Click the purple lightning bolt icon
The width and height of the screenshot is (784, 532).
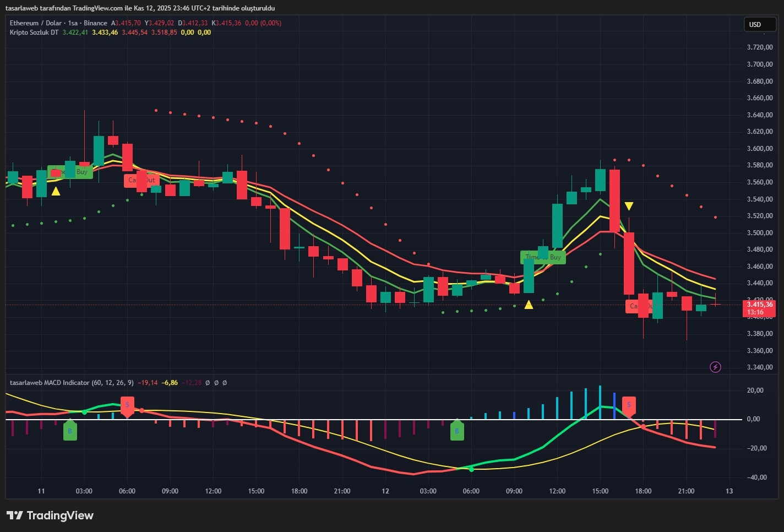coord(715,367)
